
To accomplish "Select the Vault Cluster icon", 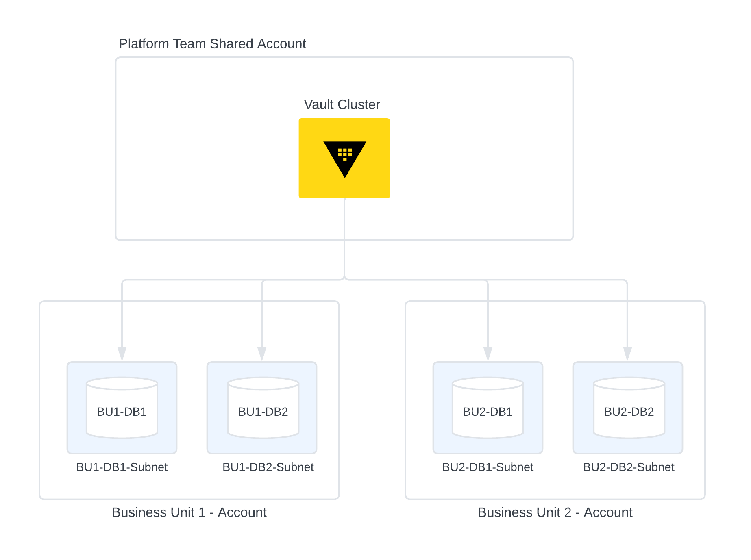I will (344, 158).
